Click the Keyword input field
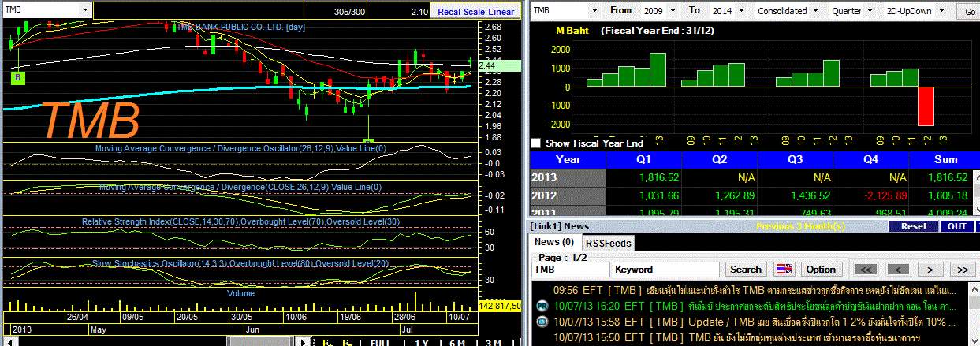Viewport: 980px width, 346px height. [666, 270]
